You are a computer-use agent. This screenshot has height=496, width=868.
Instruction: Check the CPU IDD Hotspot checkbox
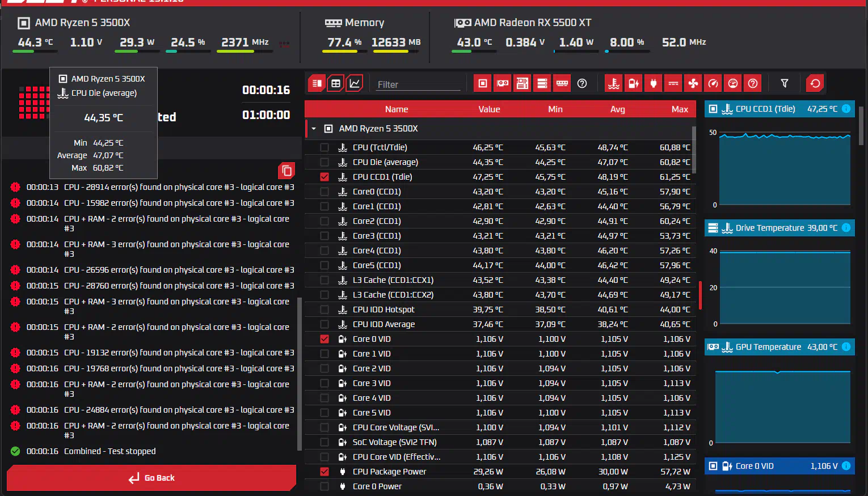325,310
